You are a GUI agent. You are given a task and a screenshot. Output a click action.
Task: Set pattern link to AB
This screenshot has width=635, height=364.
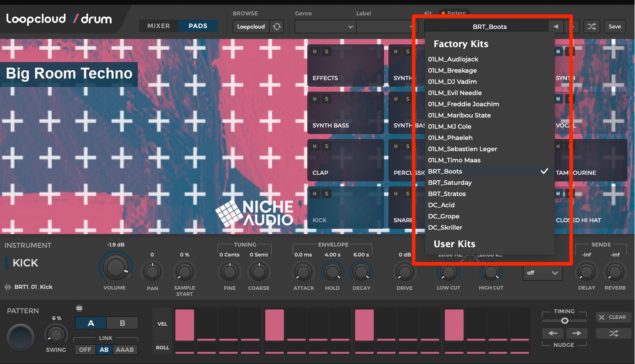(x=104, y=350)
